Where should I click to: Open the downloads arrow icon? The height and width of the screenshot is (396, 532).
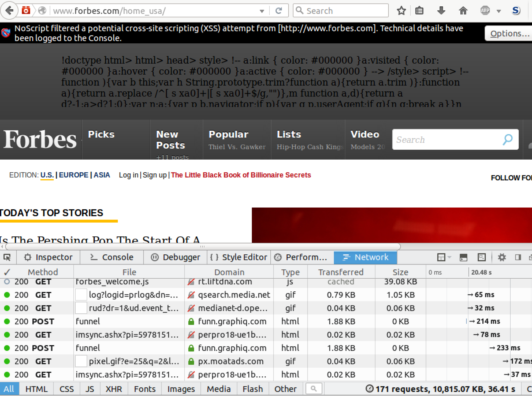[441, 11]
